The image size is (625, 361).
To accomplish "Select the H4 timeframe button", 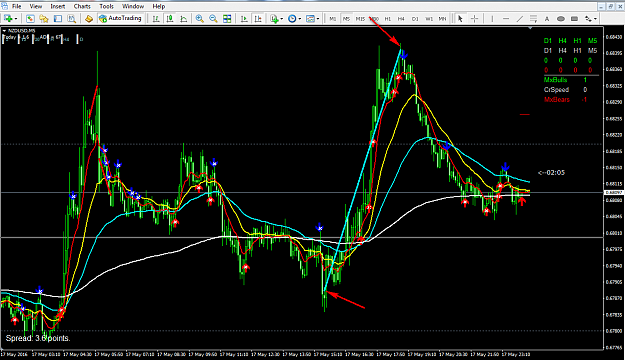I will 401,19.
